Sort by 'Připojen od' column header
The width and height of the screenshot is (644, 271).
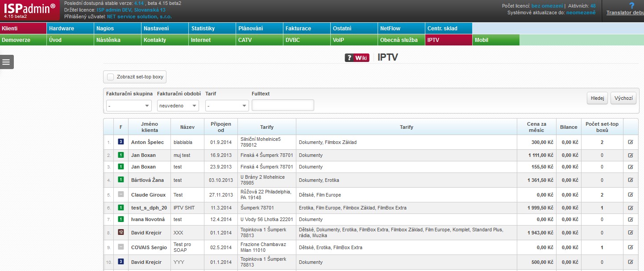click(221, 127)
